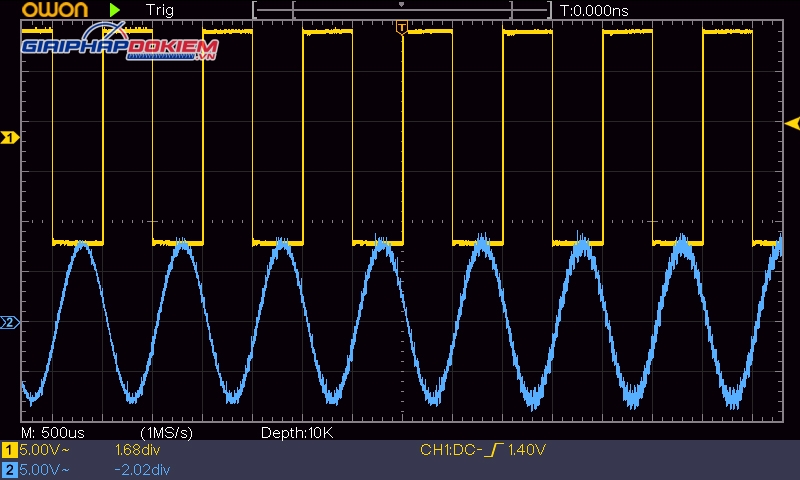Click the small triangle in memory bar

pyautogui.click(x=402, y=5)
